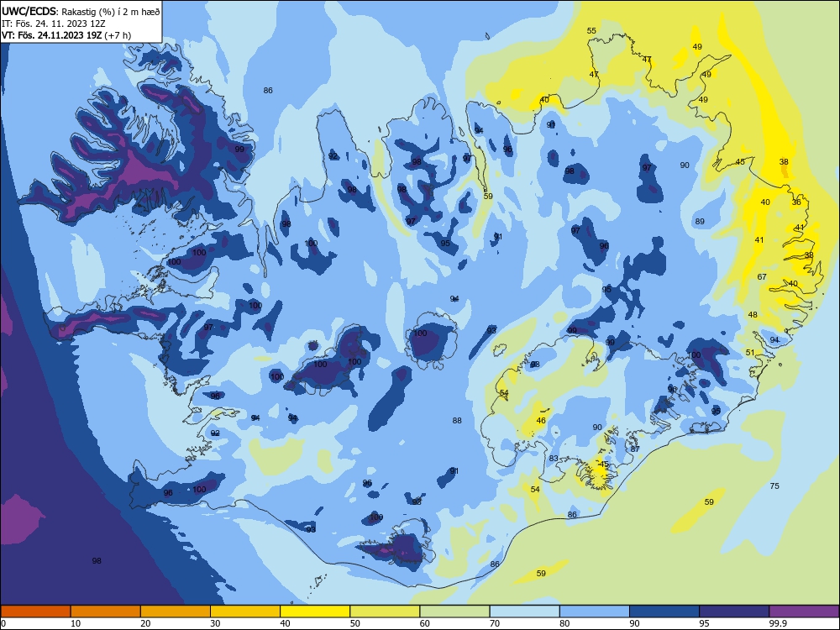The width and height of the screenshot is (840, 630).
Task: Click the humidity value "51" on the map
Action: [750, 353]
